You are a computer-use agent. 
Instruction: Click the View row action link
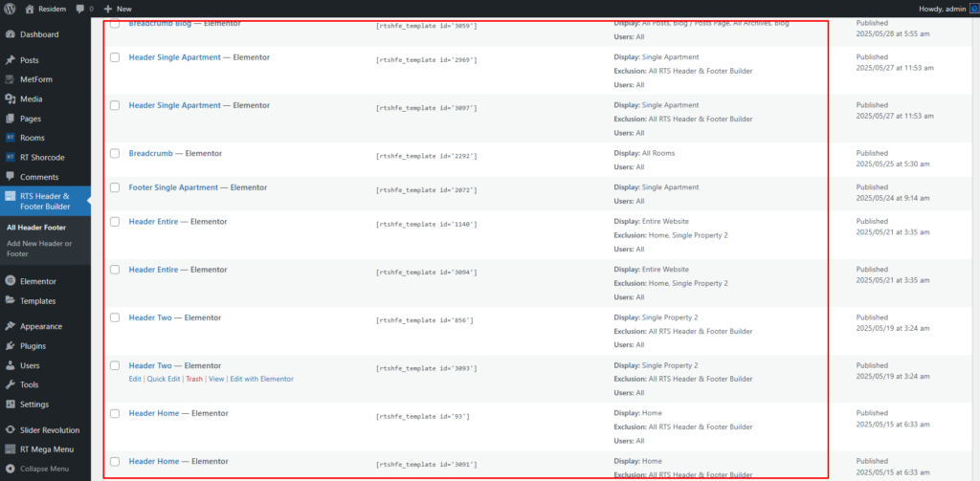[216, 380]
